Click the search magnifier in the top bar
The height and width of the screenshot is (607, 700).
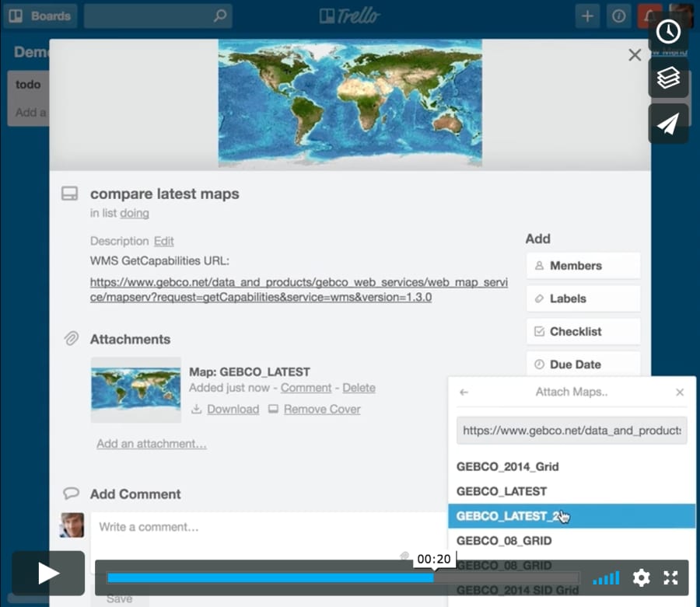coord(219,16)
